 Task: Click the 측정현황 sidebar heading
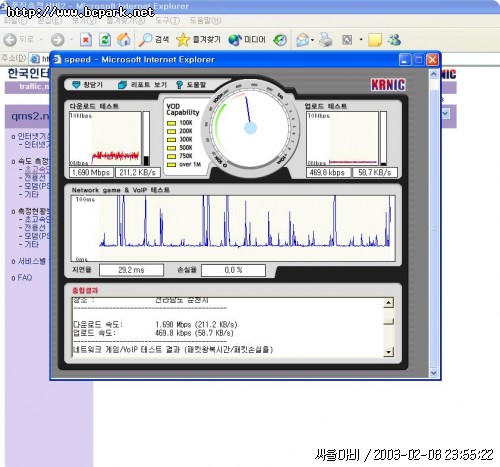(33, 211)
